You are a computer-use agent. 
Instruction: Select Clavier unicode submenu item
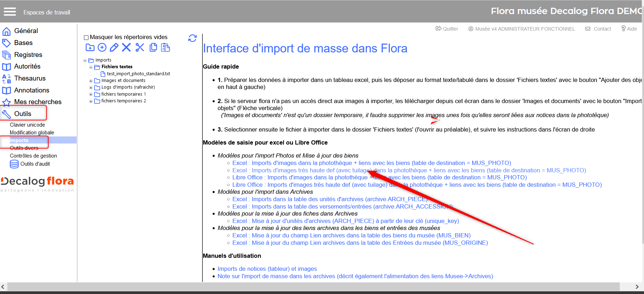[x=27, y=125]
